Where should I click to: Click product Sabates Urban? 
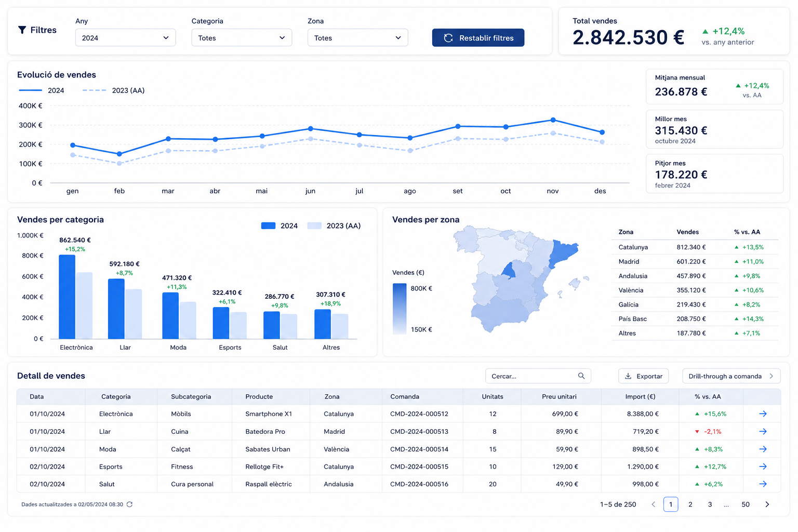click(268, 449)
